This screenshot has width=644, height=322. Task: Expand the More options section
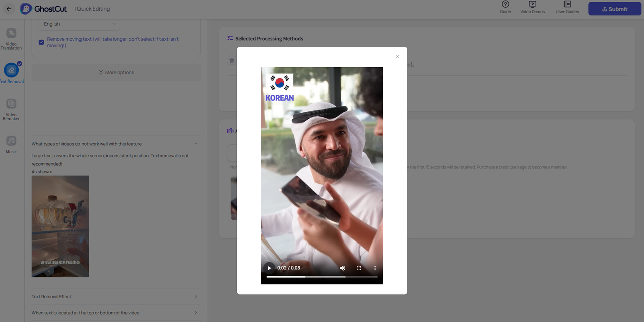pos(116,72)
